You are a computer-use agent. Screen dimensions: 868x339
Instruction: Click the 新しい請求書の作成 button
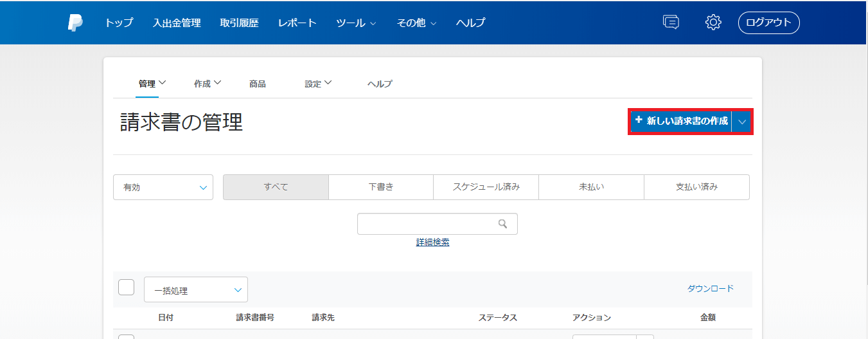pyautogui.click(x=681, y=121)
